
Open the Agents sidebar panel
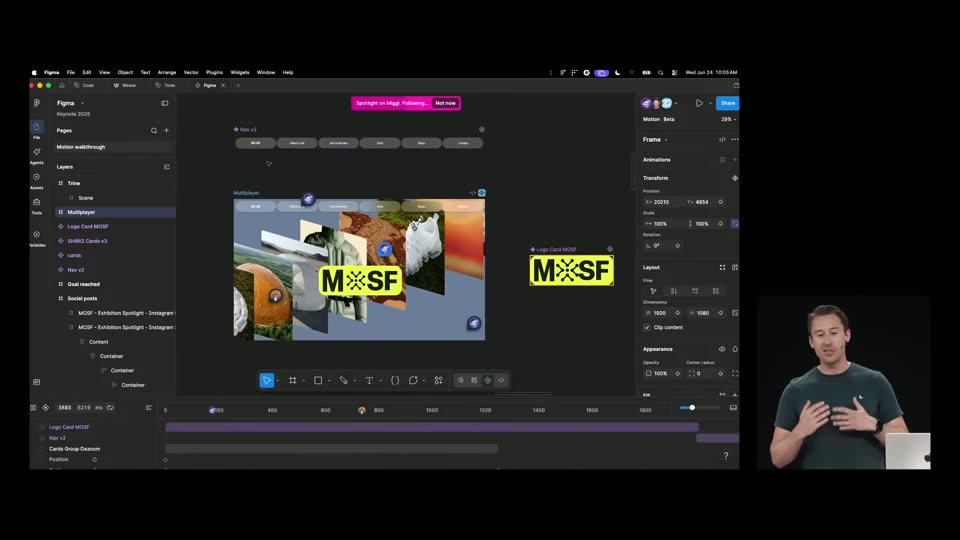click(37, 155)
